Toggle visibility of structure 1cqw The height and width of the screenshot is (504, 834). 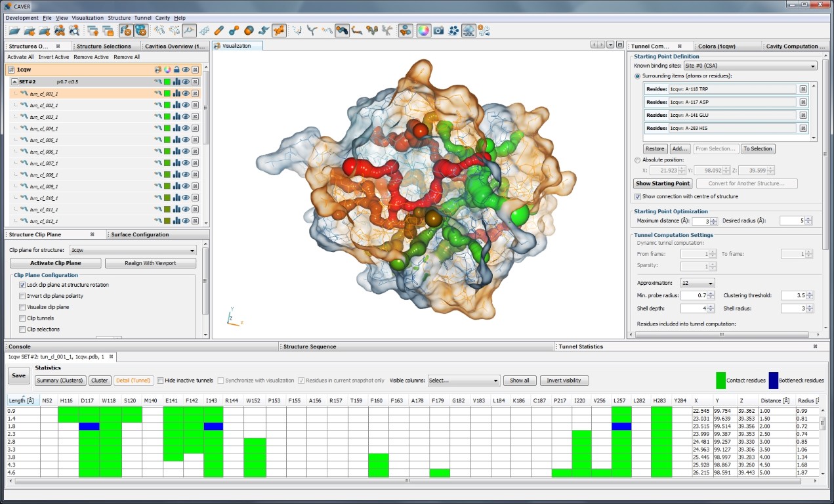186,69
